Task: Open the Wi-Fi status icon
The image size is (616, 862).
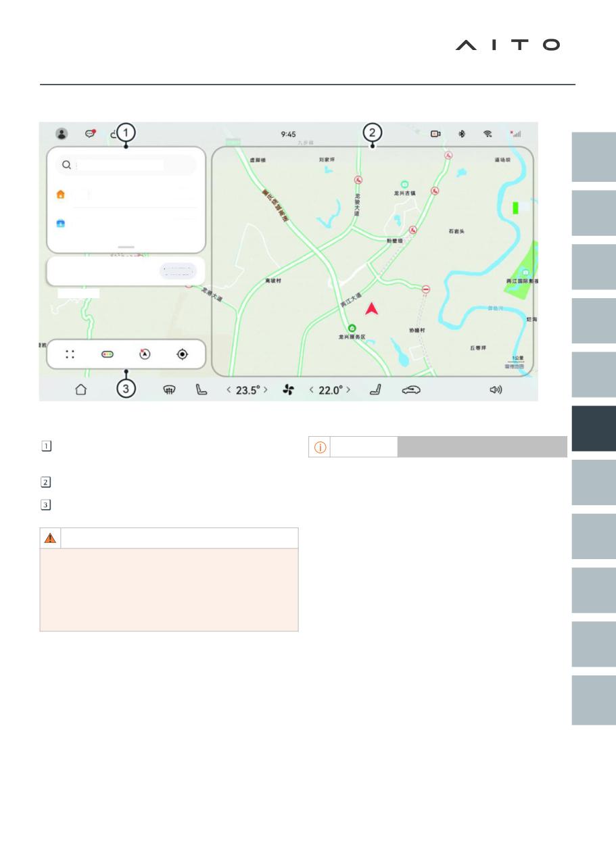Action: coord(488,134)
